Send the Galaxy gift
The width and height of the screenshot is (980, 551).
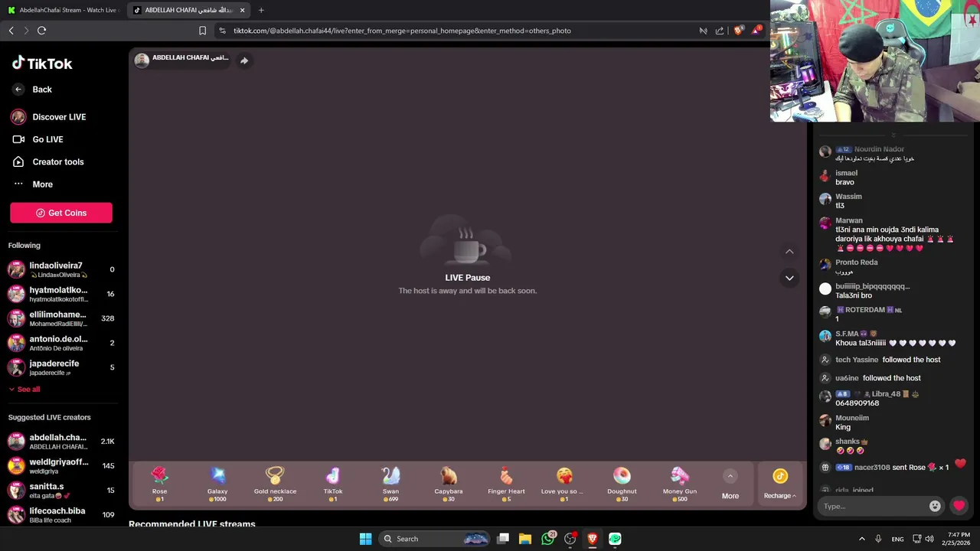[217, 484]
